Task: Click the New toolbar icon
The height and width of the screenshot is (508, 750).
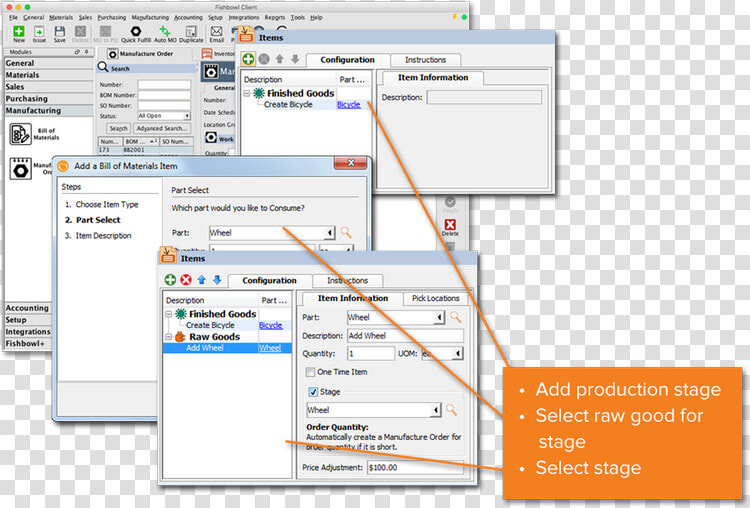Action: pos(19,32)
